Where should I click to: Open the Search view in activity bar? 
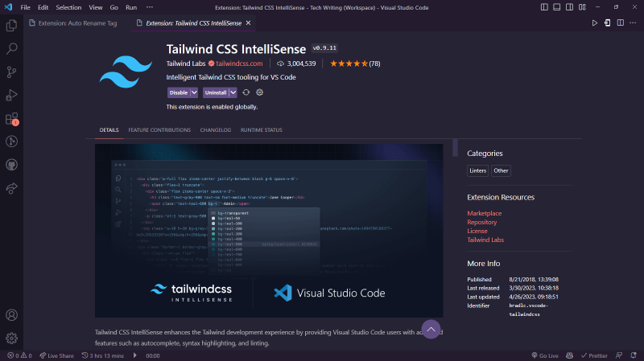point(11,49)
